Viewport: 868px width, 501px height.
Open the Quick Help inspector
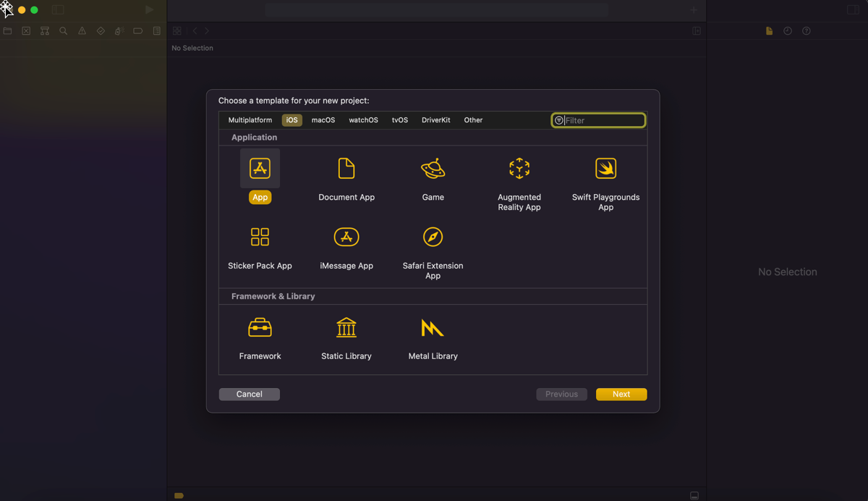[807, 31]
